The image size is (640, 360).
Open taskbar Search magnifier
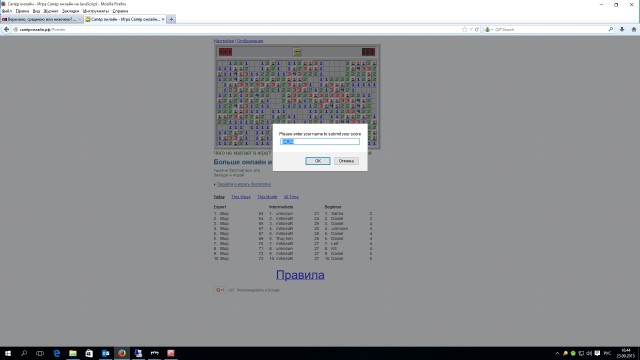[x=24, y=353]
